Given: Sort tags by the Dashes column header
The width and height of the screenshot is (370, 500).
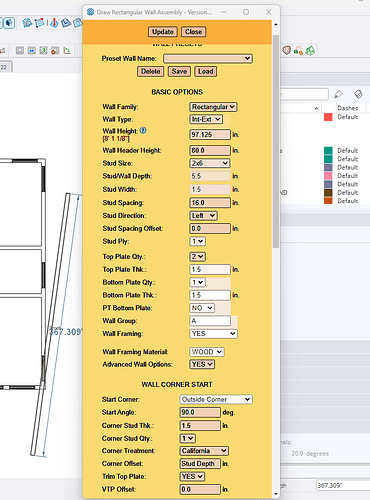Looking at the screenshot, I should click(x=347, y=108).
